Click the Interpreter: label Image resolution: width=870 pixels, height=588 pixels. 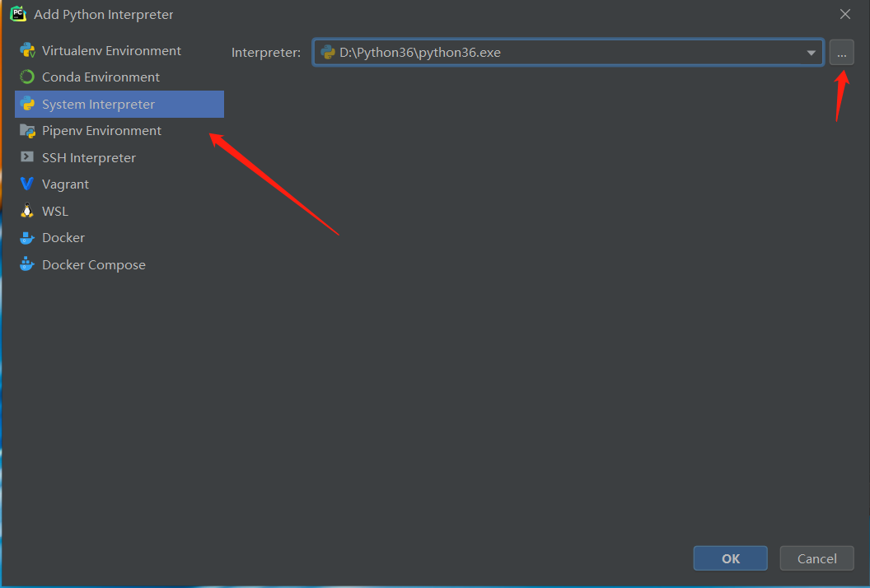pyautogui.click(x=266, y=53)
